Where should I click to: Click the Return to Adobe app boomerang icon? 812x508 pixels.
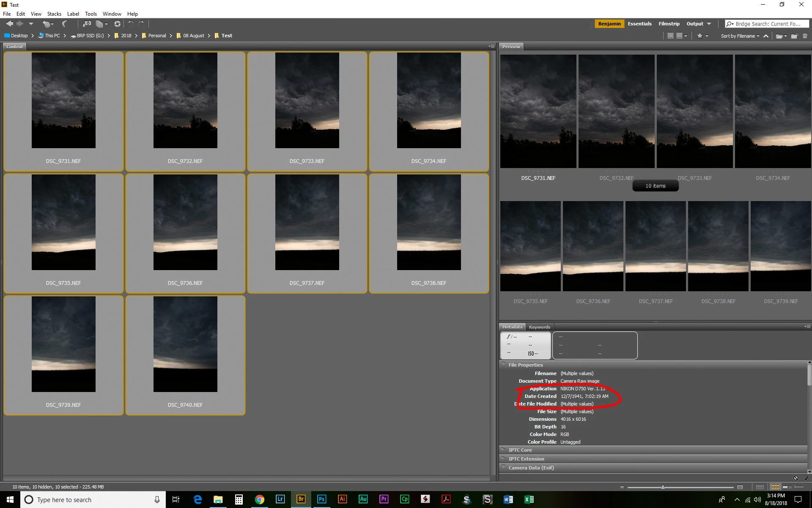pyautogui.click(x=64, y=24)
